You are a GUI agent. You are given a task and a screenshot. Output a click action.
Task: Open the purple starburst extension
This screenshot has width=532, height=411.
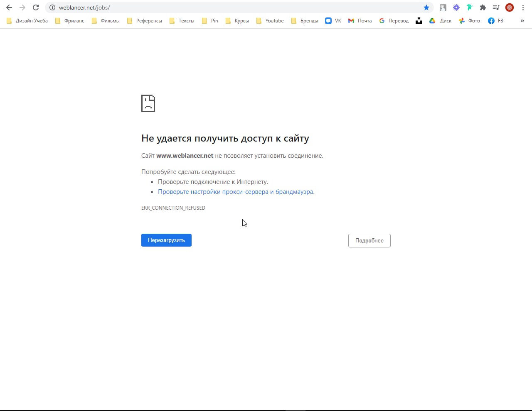456,7
